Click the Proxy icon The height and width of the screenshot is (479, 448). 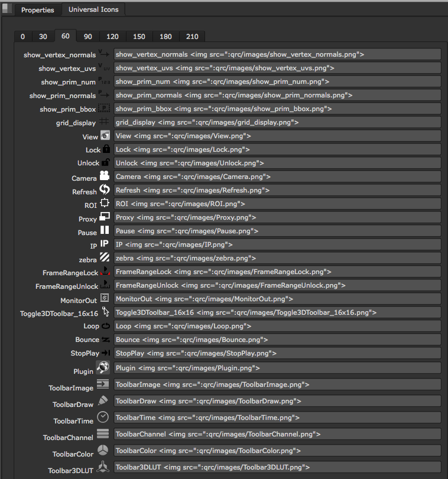click(105, 216)
